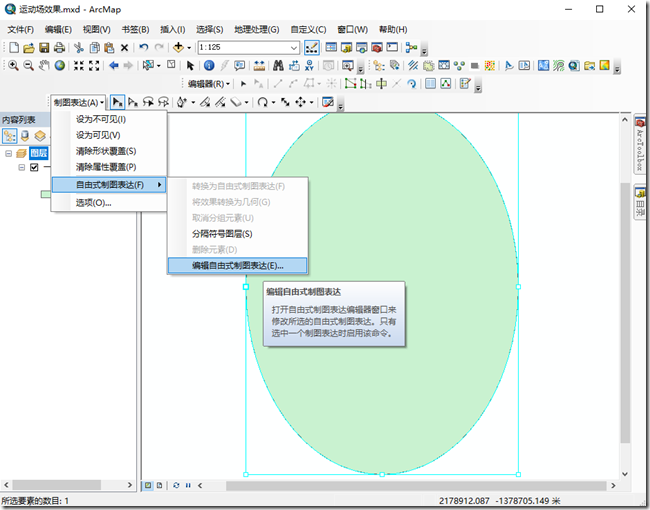Viewport: 650px width, 510px height.
Task: Toggle the layer visibility checkbox
Action: (x=34, y=167)
